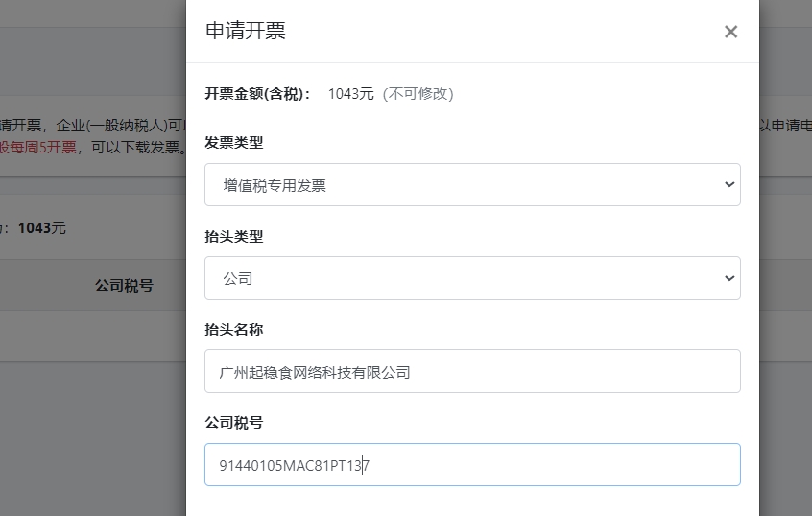
Task: Click the bold 1043元 total on the background page
Action: (42, 228)
